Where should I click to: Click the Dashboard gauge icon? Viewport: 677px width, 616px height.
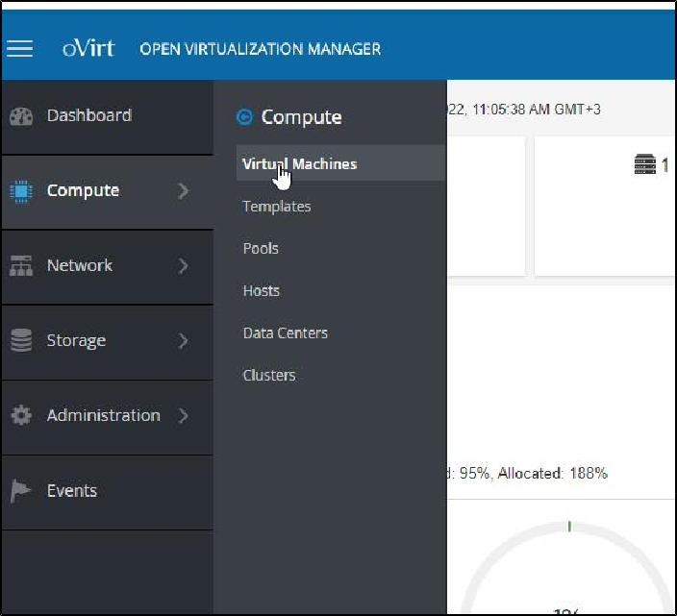[x=21, y=116]
